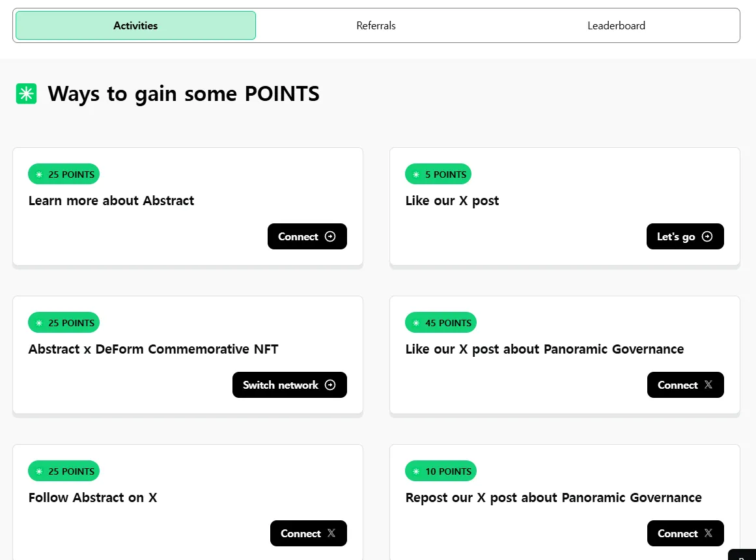Click the 25 POINTS badge on Follow Abstract card

tap(64, 471)
